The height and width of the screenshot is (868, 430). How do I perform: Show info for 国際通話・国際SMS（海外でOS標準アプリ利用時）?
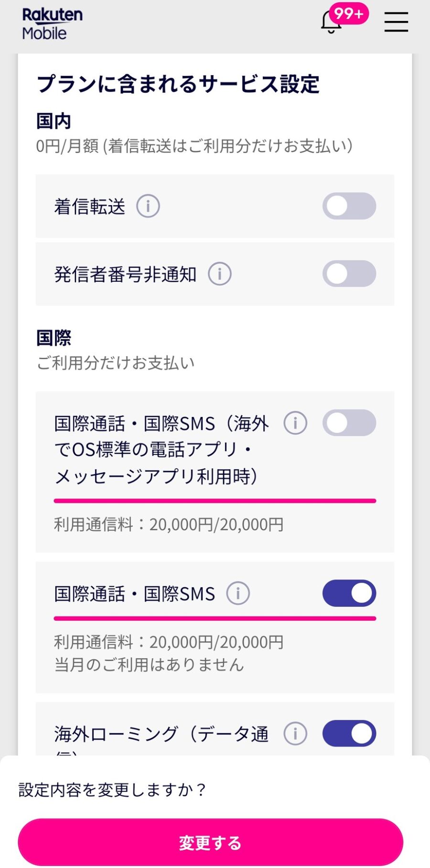tap(295, 423)
